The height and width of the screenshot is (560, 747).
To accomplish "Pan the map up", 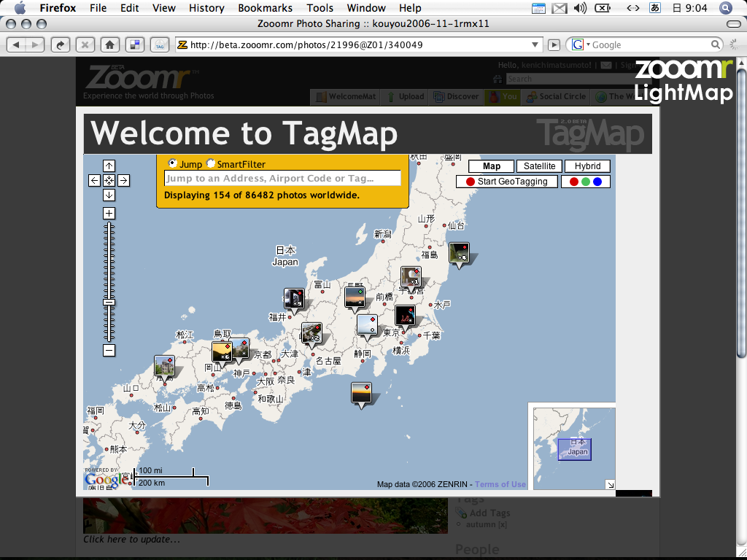I will (109, 166).
